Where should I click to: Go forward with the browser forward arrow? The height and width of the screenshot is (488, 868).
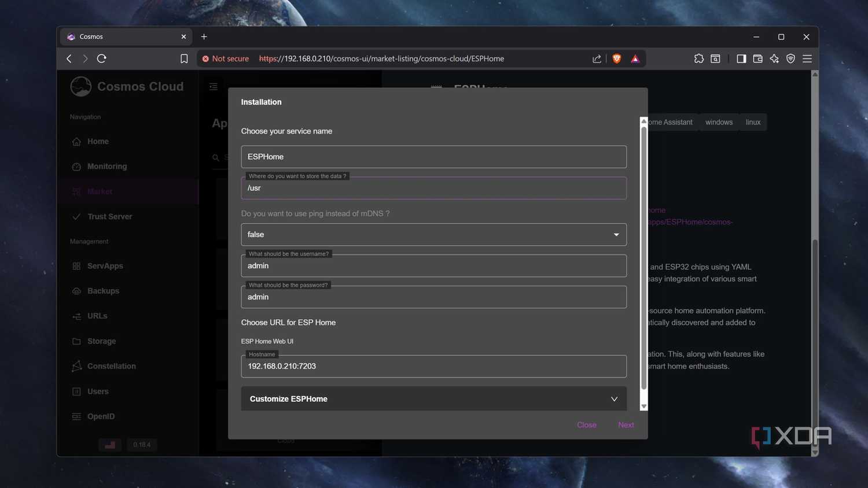click(85, 58)
